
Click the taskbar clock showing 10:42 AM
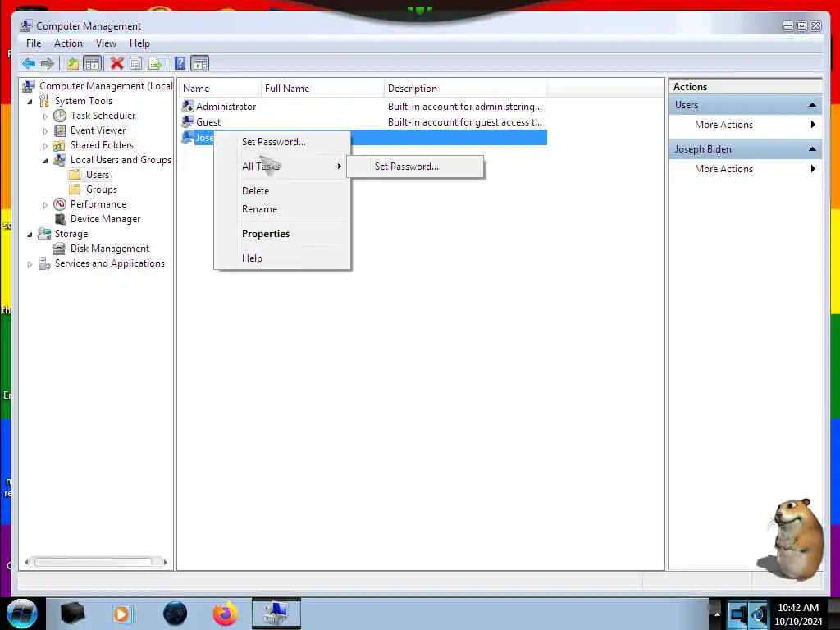coord(797,614)
